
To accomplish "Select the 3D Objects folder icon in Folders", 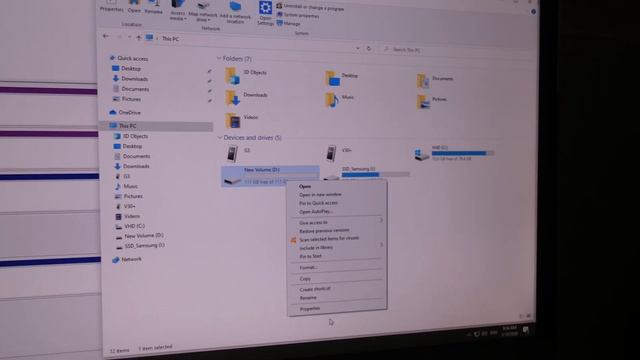I will point(232,76).
